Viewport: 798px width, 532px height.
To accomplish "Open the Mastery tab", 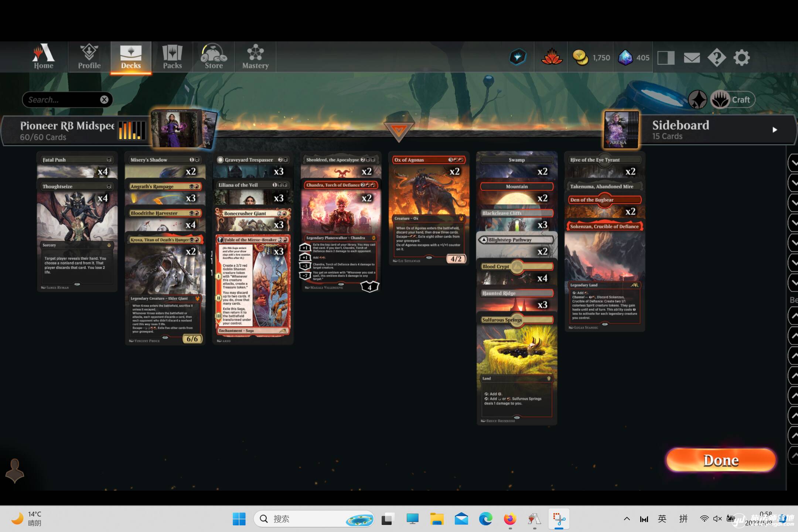I will 255,57.
